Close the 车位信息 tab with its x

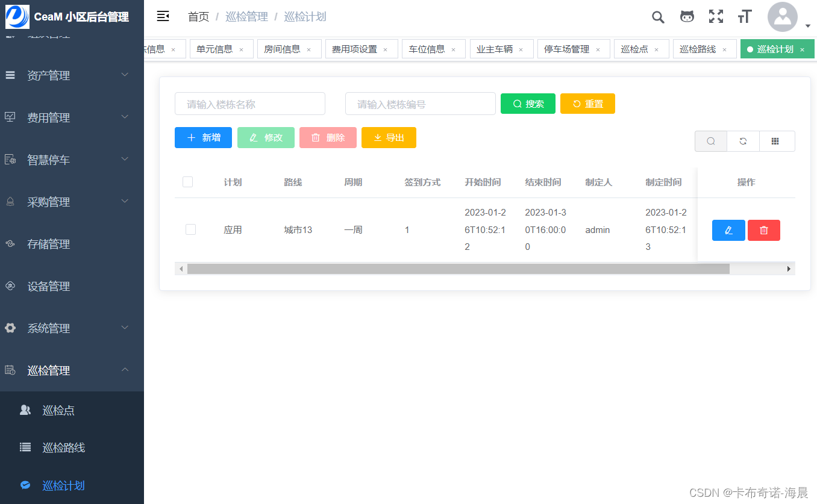pyautogui.click(x=454, y=49)
